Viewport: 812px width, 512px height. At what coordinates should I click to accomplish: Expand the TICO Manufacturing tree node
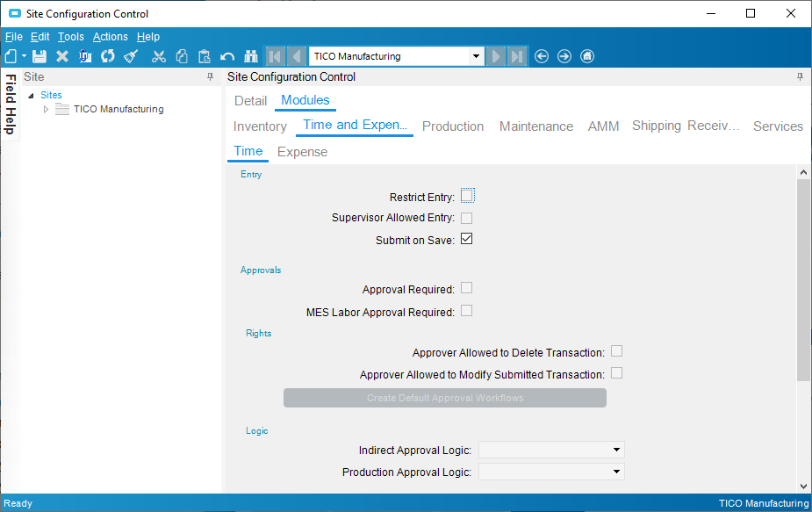47,110
